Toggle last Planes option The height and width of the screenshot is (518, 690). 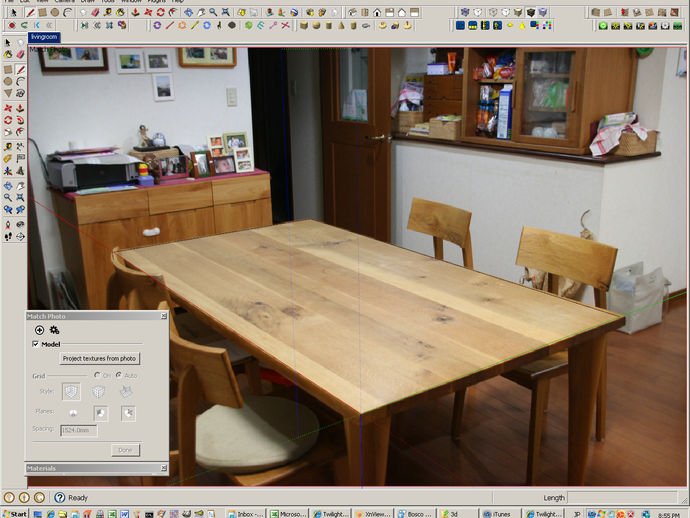coord(128,413)
